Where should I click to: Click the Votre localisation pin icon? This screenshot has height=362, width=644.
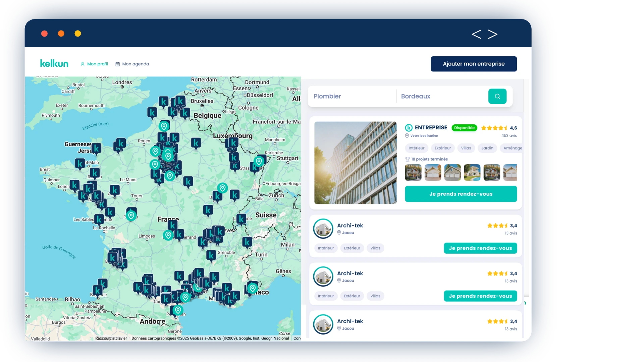click(x=407, y=136)
